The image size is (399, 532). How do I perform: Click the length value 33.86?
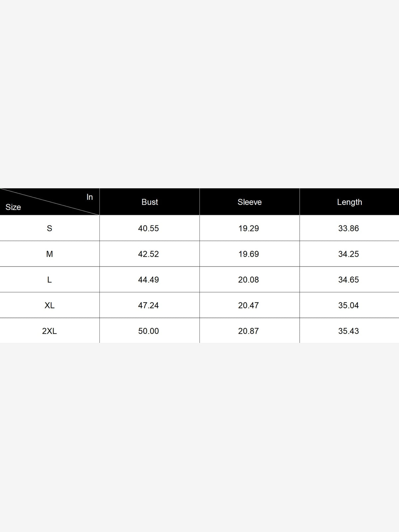349,228
